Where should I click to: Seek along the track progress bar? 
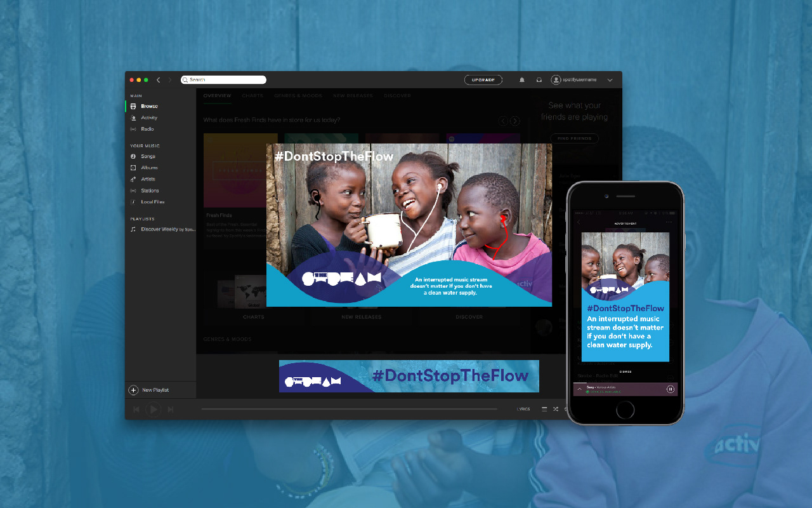(349, 409)
